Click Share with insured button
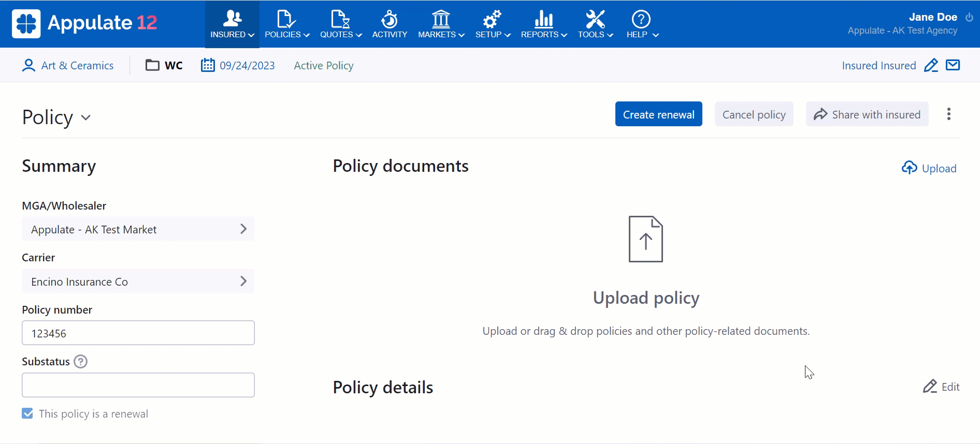Viewport: 980px width, 444px height. pos(867,114)
